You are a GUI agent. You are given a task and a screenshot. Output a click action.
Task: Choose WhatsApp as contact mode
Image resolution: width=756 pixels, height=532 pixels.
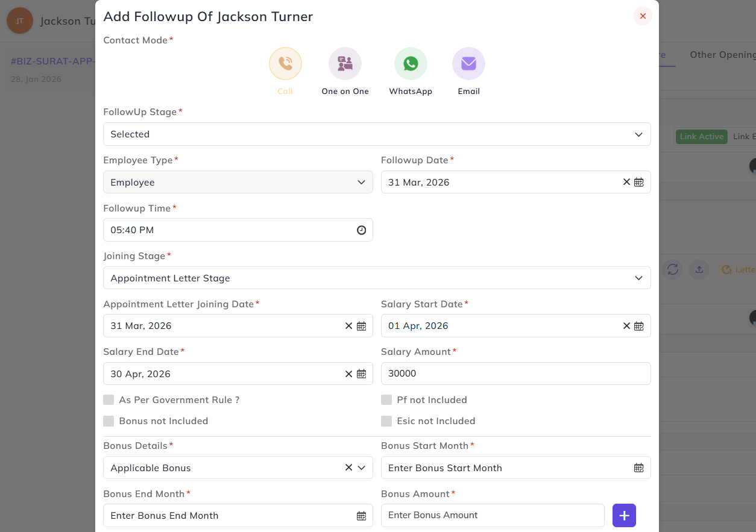411,63
